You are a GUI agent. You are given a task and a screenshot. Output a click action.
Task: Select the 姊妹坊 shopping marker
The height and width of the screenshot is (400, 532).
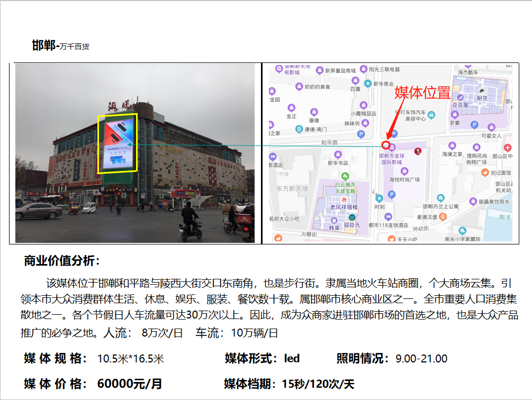click(x=365, y=123)
